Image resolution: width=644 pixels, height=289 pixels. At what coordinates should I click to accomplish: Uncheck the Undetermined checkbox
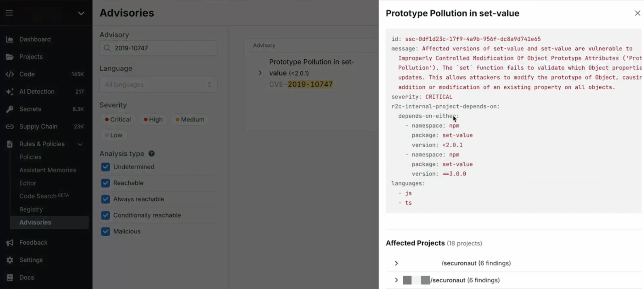click(105, 167)
